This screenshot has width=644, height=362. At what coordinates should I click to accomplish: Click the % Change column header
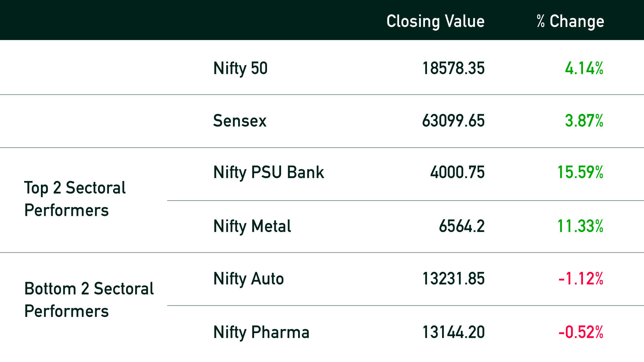[x=570, y=21]
